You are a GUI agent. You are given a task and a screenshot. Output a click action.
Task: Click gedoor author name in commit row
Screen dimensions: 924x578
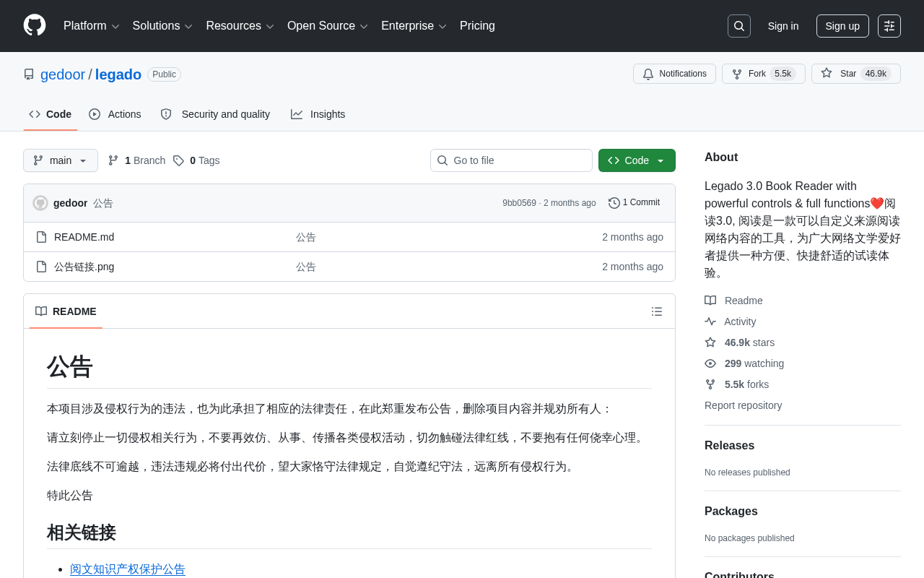(x=70, y=203)
